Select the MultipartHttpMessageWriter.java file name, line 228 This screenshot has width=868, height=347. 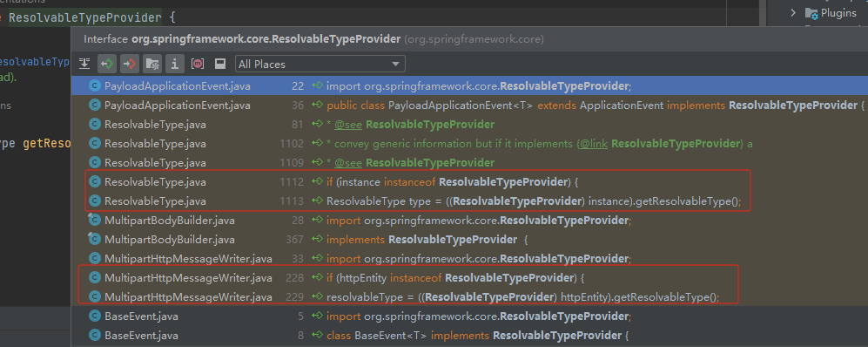click(188, 278)
